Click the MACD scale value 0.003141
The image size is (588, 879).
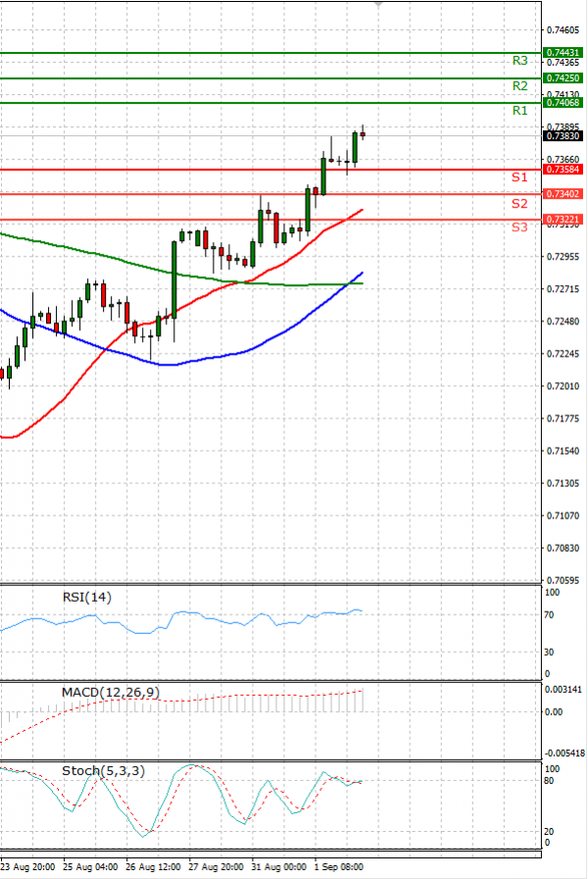[563, 690]
